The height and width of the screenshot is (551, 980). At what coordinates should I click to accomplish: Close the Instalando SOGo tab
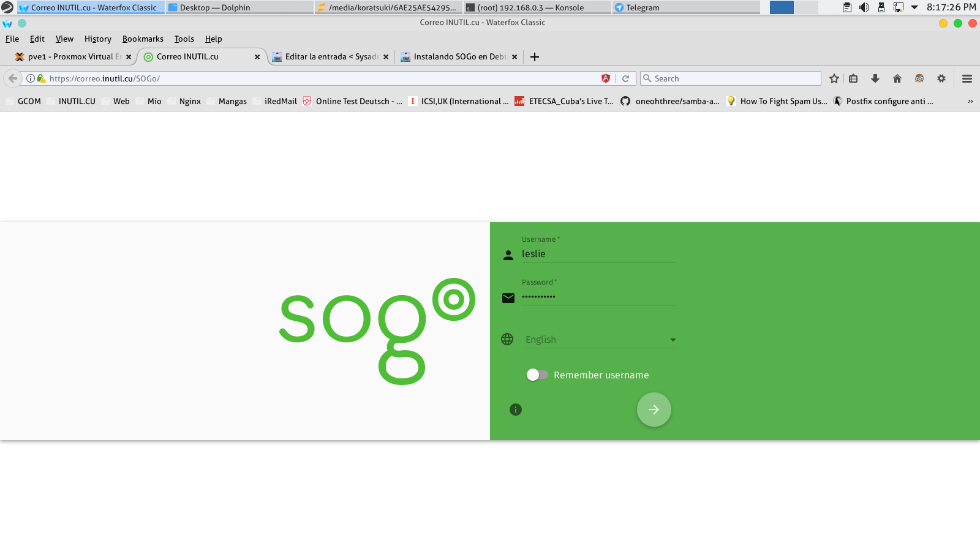tap(514, 57)
